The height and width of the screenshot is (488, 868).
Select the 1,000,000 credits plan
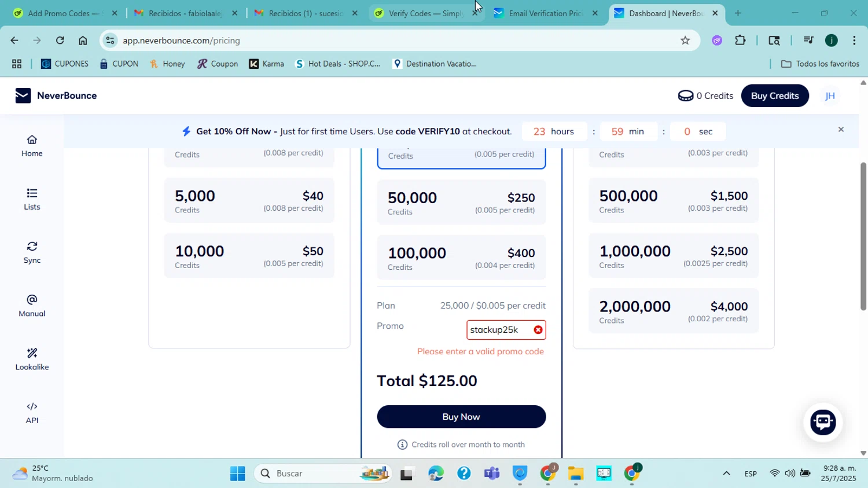(x=674, y=256)
